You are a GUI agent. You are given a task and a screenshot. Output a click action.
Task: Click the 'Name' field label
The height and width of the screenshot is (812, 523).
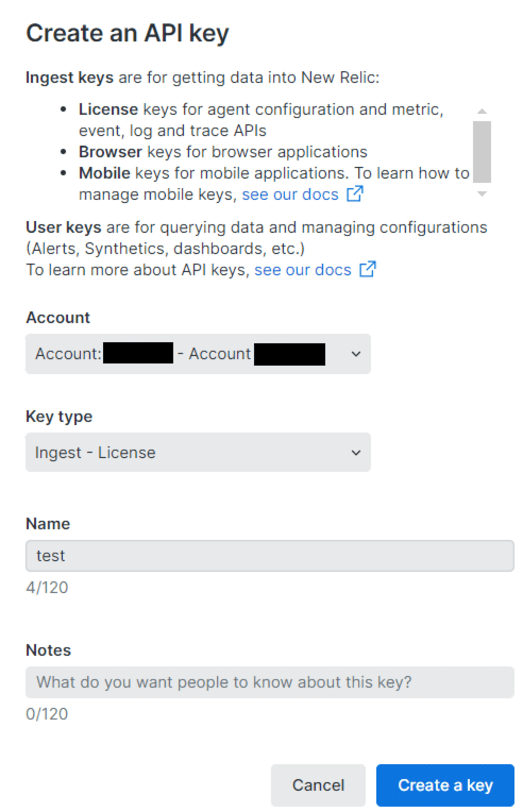[48, 524]
